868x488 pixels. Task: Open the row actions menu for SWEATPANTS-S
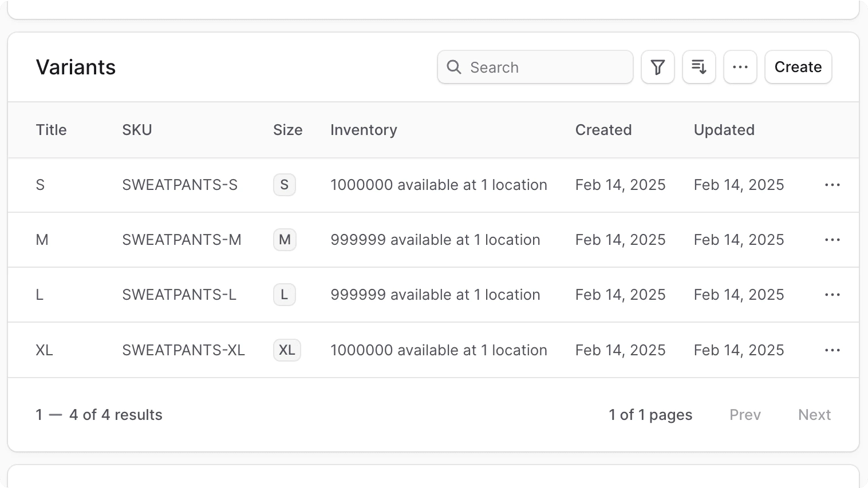pyautogui.click(x=832, y=185)
